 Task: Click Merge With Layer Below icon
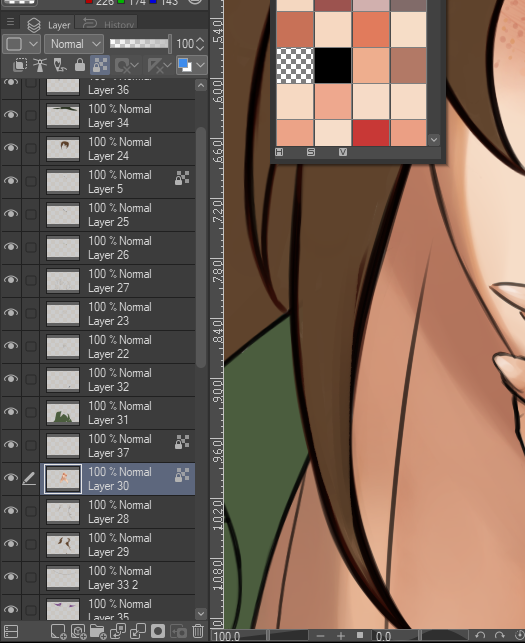pyautogui.click(x=138, y=632)
